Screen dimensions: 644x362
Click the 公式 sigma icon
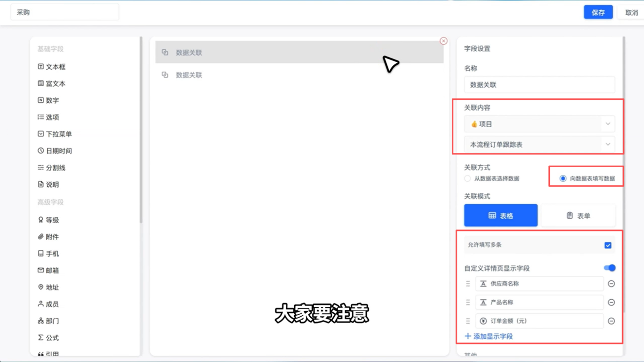41,338
